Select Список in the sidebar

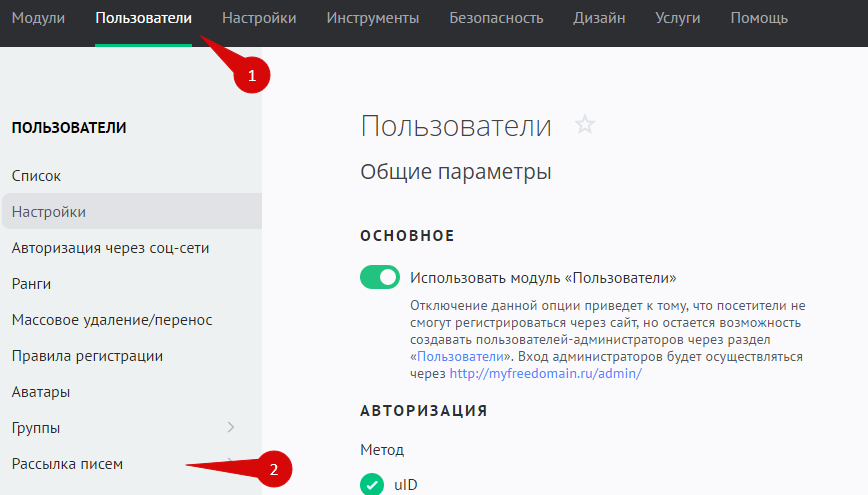(36, 176)
